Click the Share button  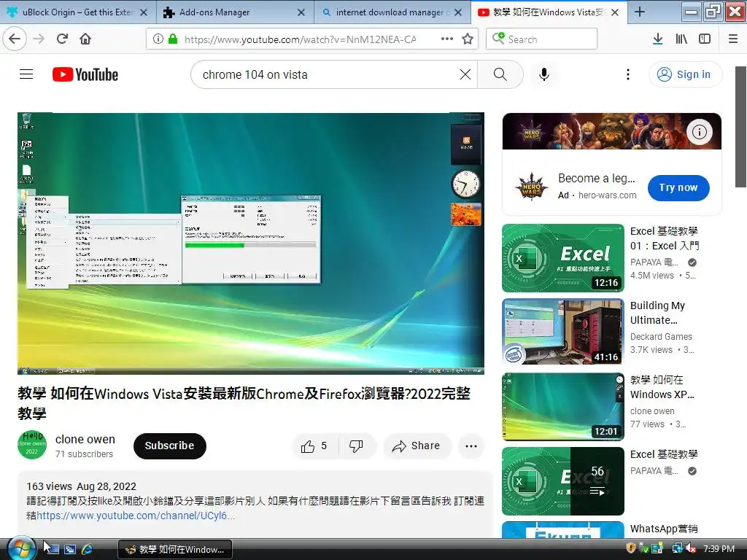pyautogui.click(x=417, y=446)
